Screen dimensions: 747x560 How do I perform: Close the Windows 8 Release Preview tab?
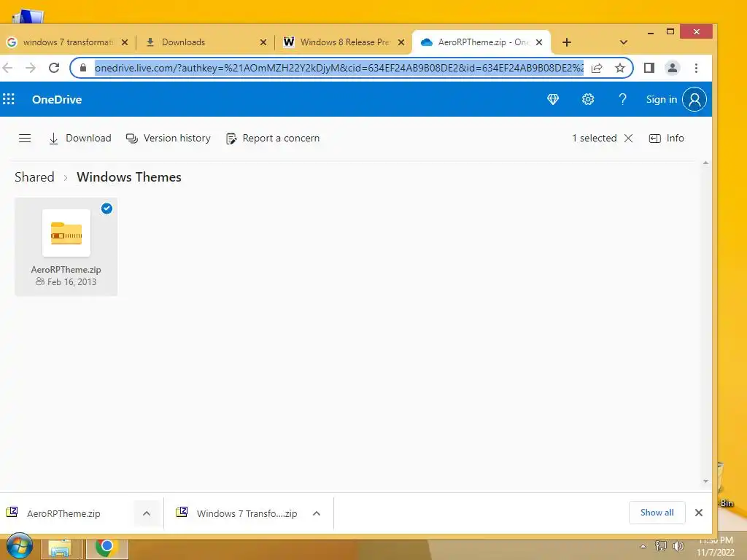coord(401,42)
